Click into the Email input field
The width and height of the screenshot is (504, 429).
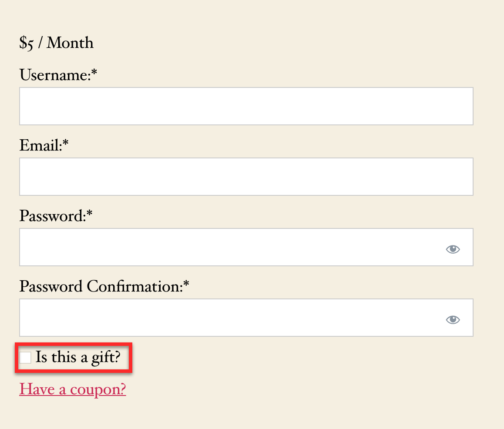pyautogui.click(x=246, y=176)
